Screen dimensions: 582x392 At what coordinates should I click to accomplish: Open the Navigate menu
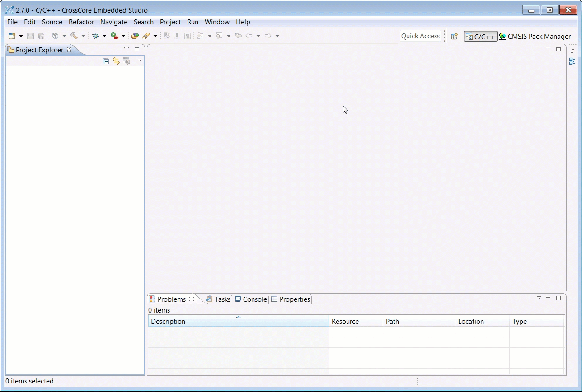tap(114, 22)
